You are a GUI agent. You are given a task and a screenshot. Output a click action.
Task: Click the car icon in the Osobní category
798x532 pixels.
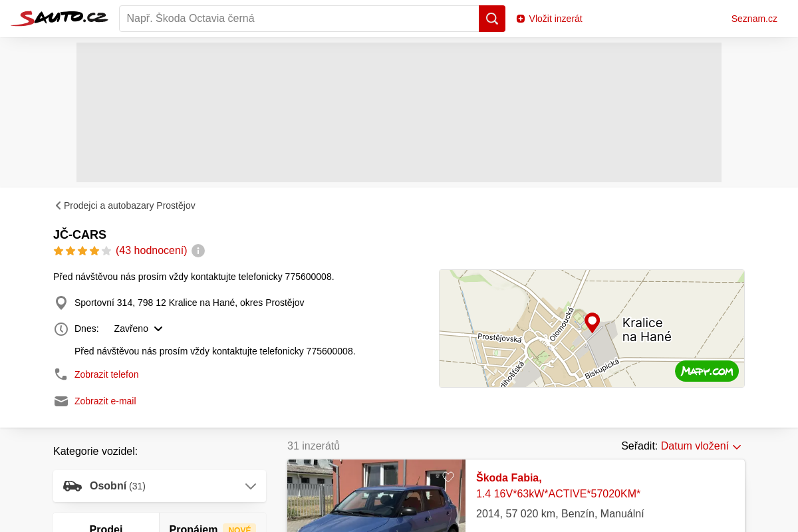72,486
